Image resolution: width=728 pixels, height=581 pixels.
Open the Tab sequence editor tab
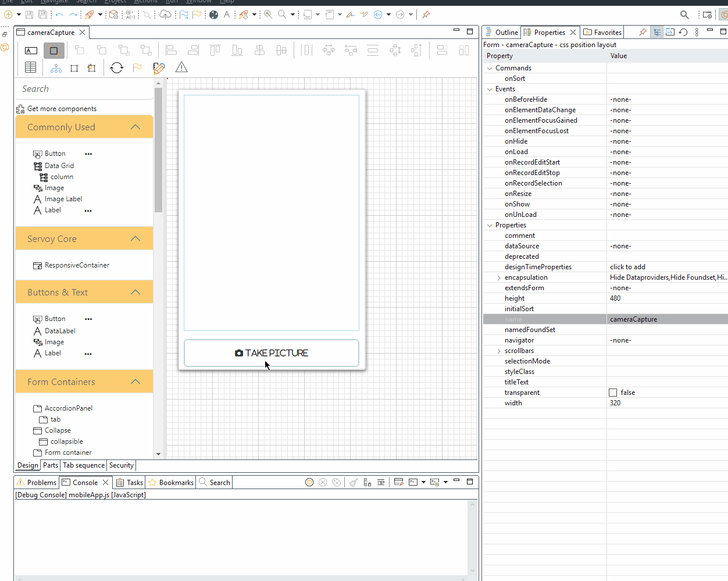tap(84, 465)
